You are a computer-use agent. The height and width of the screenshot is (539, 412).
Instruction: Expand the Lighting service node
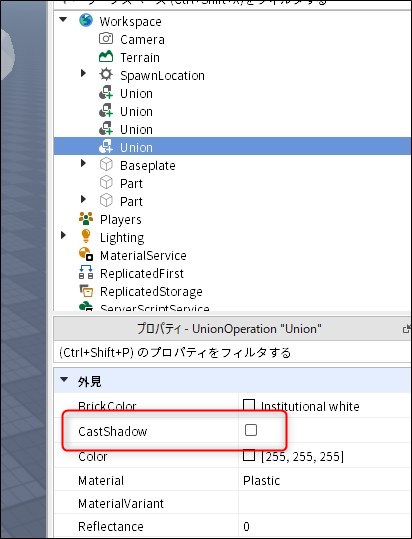(63, 235)
